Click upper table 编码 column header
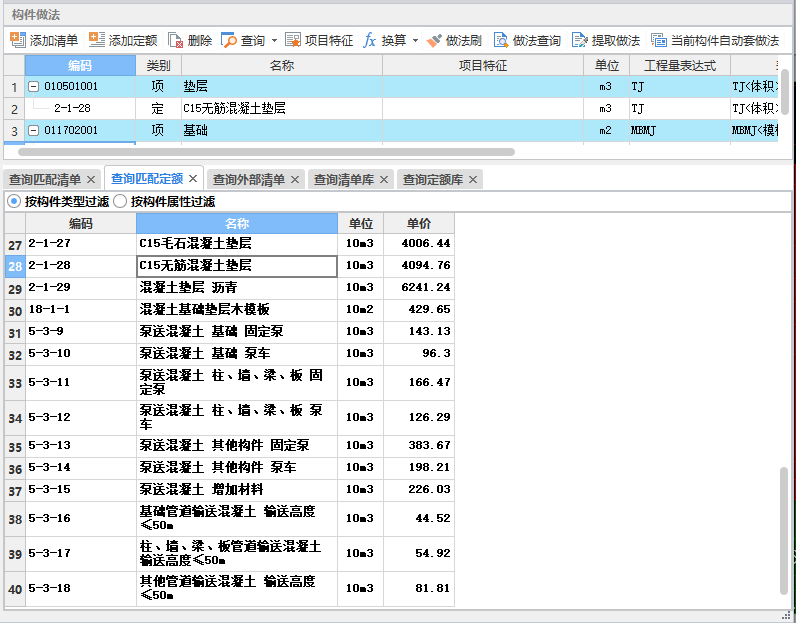This screenshot has width=796, height=623. coord(80,65)
